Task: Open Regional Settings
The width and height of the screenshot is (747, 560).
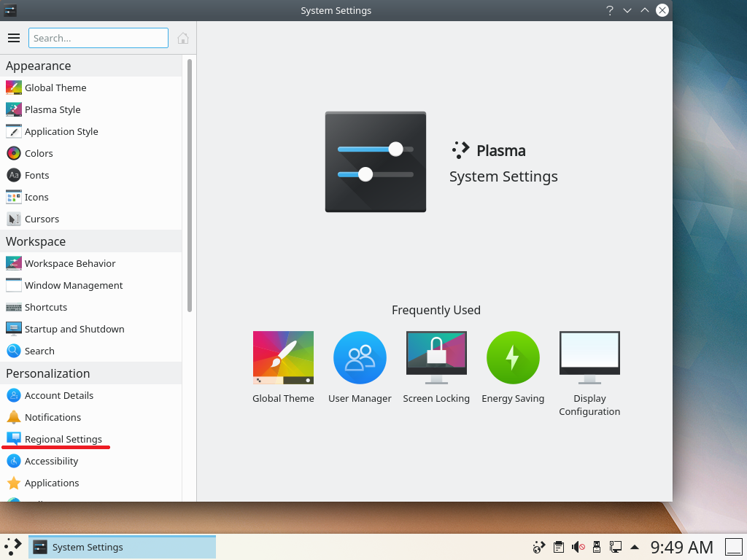Action: 90,439
